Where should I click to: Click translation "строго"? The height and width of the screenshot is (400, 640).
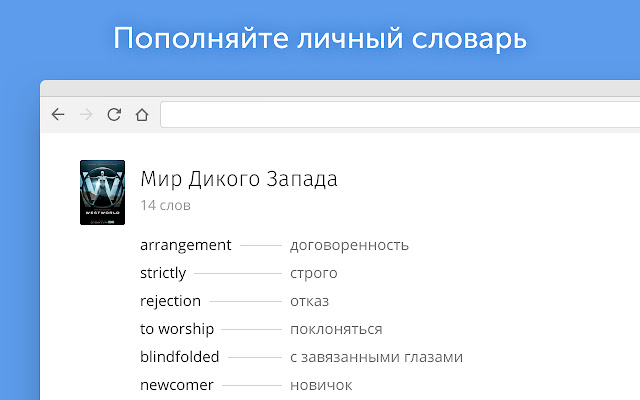click(313, 273)
